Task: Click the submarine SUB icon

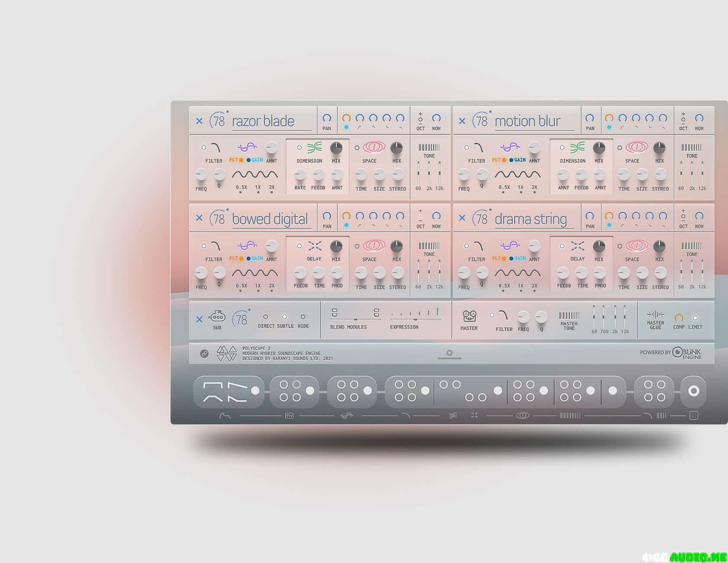Action: [x=217, y=317]
